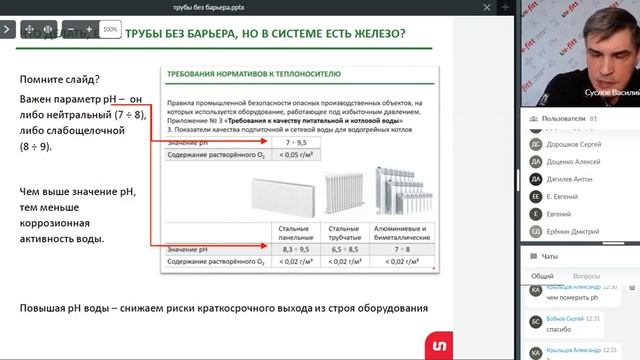Click the 'Пользователи' heading text
The height and width of the screenshot is (360, 640).
pos(563,119)
